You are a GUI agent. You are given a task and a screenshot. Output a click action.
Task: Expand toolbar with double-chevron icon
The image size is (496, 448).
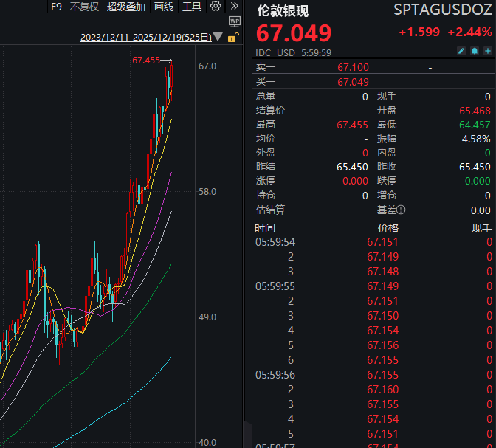235,7
